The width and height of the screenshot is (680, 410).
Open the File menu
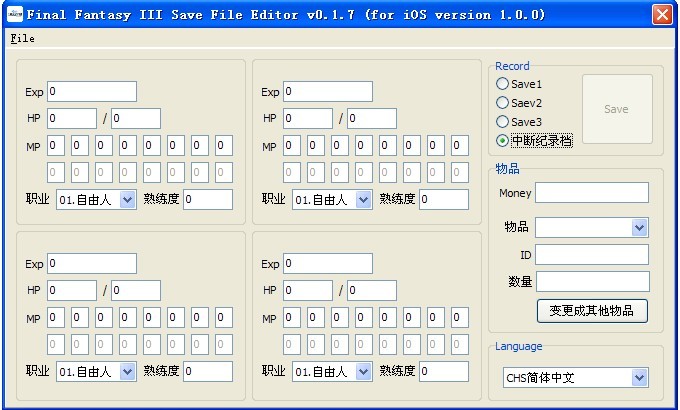click(x=23, y=39)
